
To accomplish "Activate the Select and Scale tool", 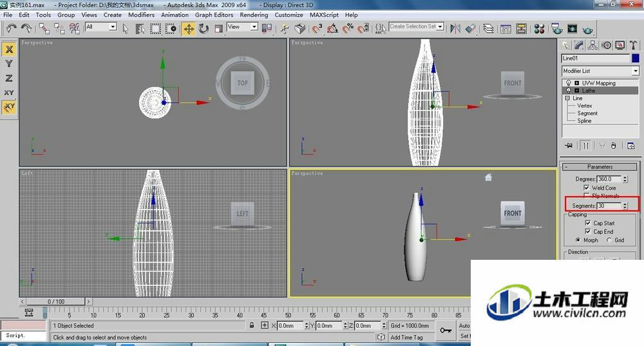I will [x=218, y=28].
